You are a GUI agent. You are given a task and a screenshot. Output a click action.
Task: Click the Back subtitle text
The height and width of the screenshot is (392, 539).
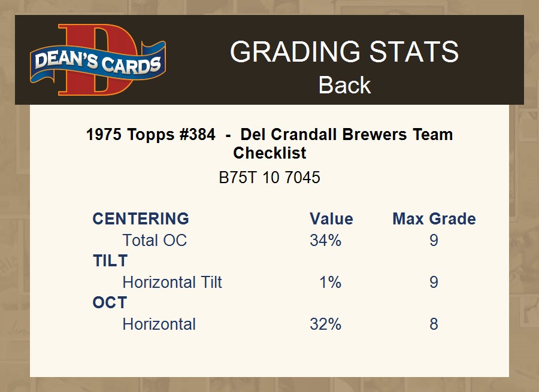(344, 85)
